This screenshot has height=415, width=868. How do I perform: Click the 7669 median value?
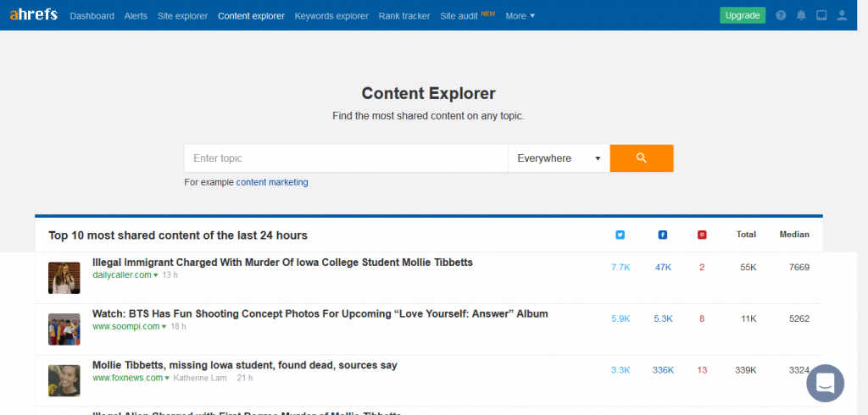coord(799,268)
